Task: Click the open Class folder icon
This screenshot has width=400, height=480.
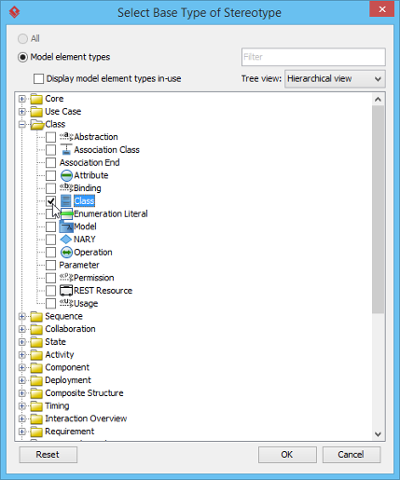Action: click(37, 124)
